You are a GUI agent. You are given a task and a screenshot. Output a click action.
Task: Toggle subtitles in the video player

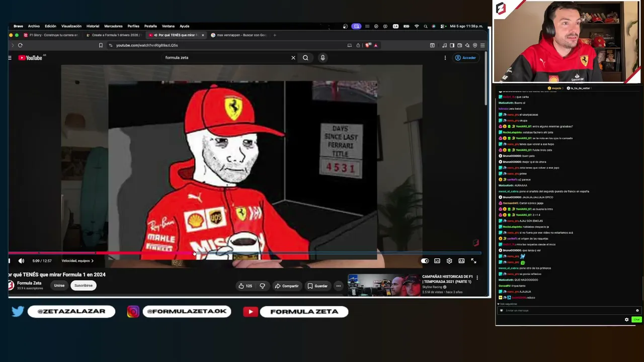[437, 261]
